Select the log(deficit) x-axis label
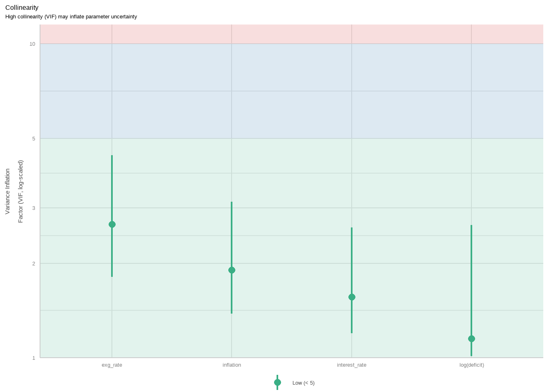This screenshot has width=549, height=392. point(471,365)
